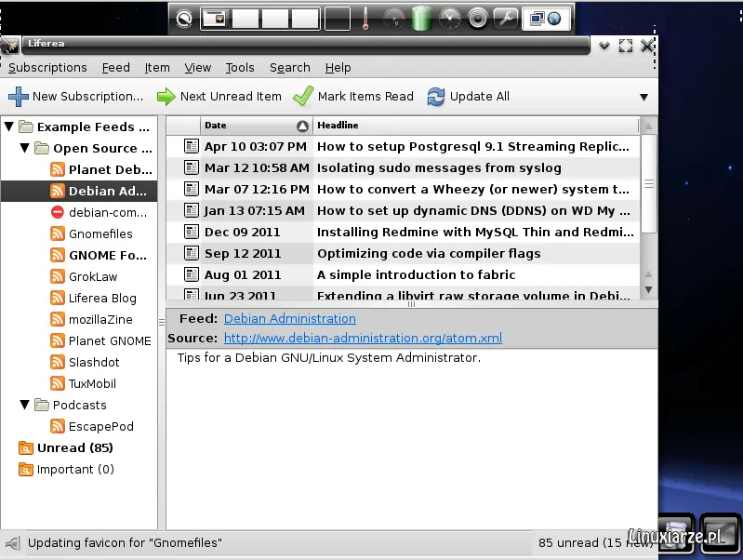
Task: Click the Headline column header
Action: [475, 126]
